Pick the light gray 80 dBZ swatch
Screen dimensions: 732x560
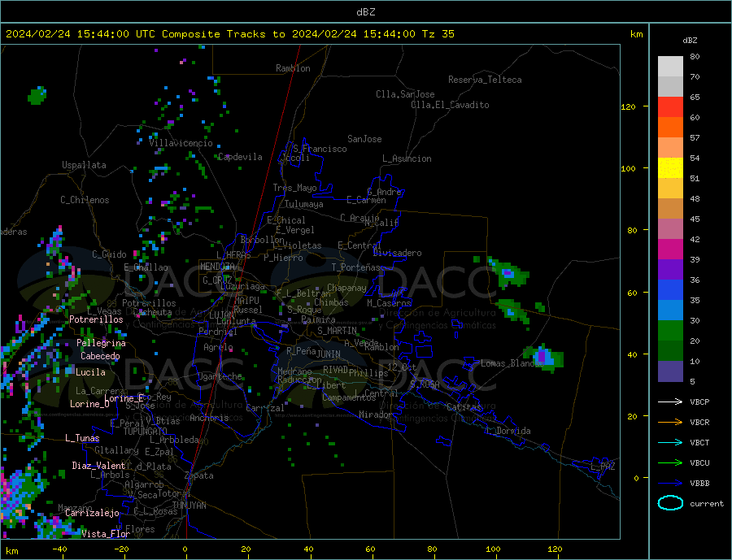(x=670, y=67)
